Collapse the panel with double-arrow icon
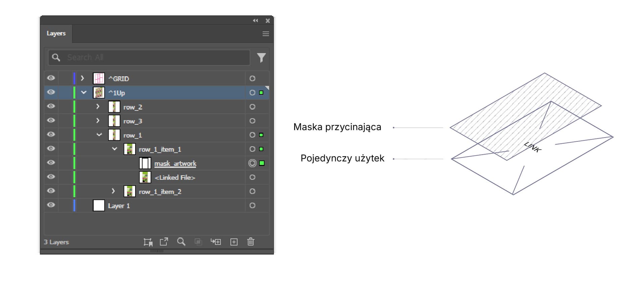This screenshot has height=307, width=644. 256,21
